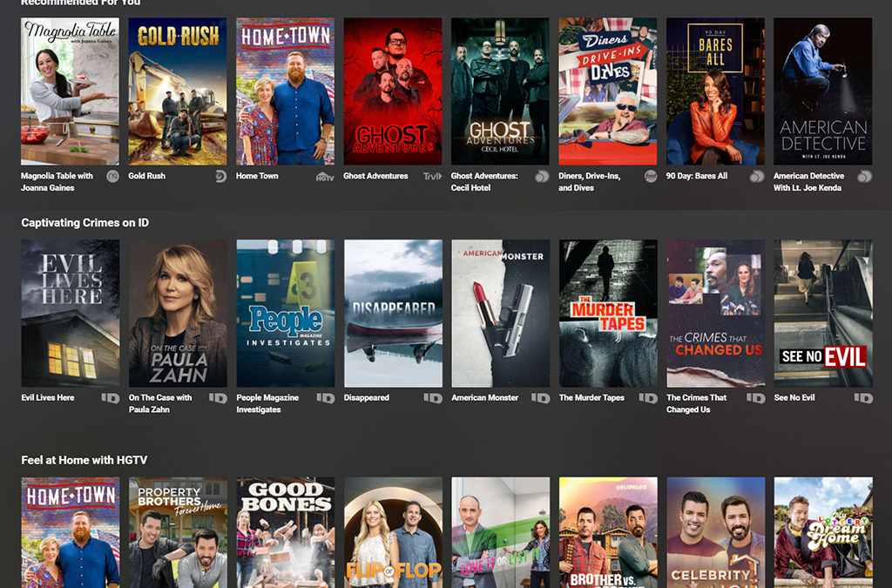Click "People Magazine Investigates" title text
This screenshot has width=892, height=588.
click(267, 403)
